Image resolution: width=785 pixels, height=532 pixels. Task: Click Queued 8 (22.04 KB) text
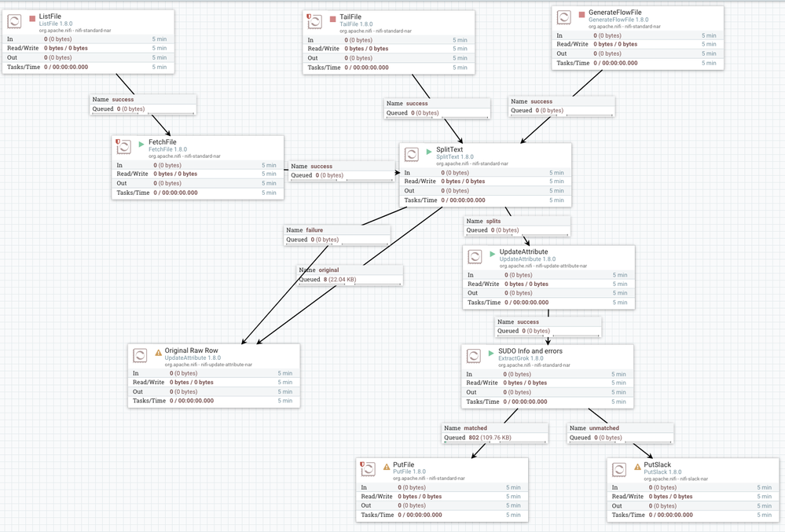pos(328,280)
